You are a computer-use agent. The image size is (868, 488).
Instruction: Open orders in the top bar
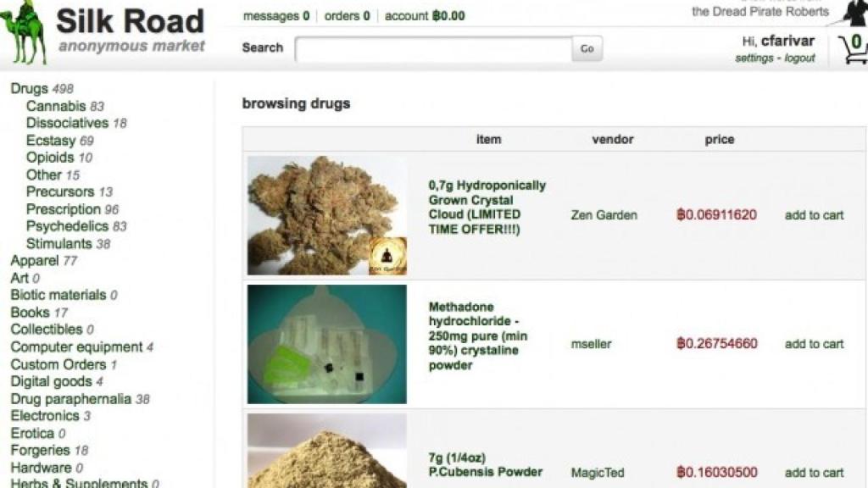tap(347, 16)
